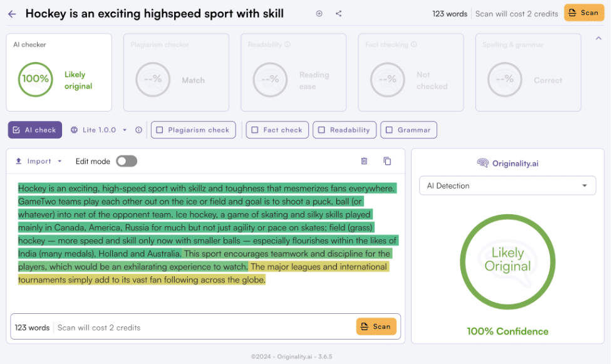Click the share icon in the header
The height and width of the screenshot is (364, 612).
(x=337, y=13)
